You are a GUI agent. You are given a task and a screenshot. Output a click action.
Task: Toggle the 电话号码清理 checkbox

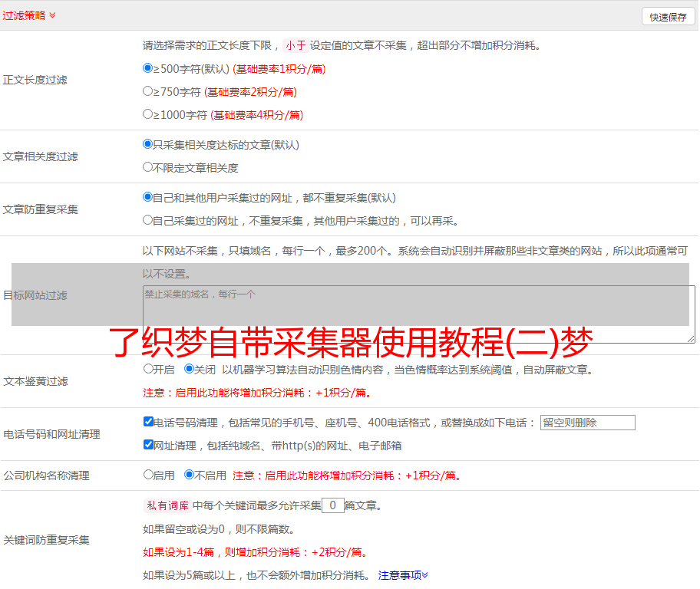pos(148,422)
